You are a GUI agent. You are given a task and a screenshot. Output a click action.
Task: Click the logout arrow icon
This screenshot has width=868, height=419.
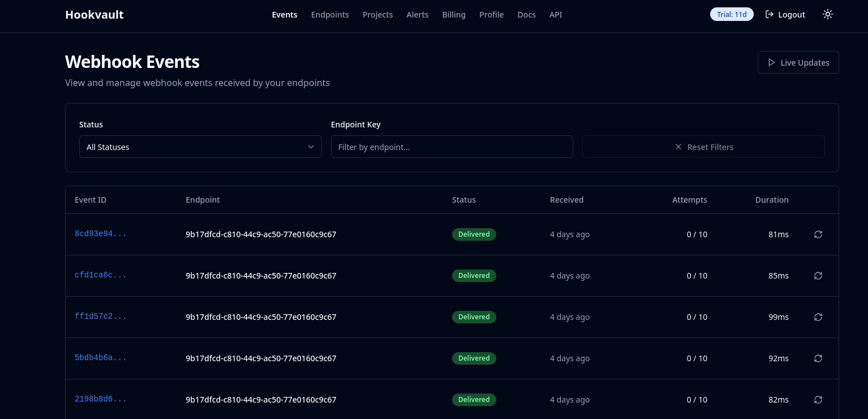pos(770,14)
